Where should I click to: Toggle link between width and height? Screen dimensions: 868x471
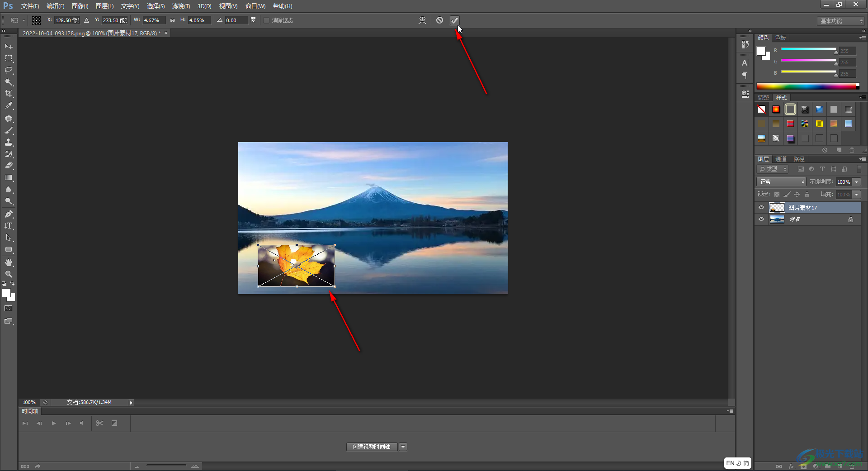[172, 20]
